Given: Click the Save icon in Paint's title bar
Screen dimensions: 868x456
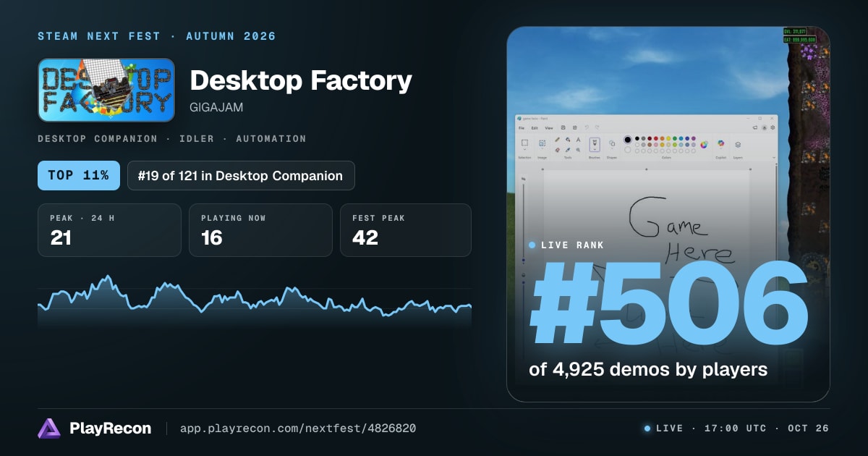Looking at the screenshot, I should click(563, 127).
